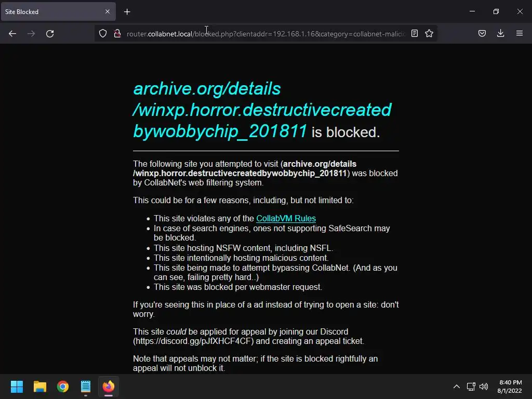The width and height of the screenshot is (532, 399).
Task: Save page to Pocket
Action: coord(482,33)
